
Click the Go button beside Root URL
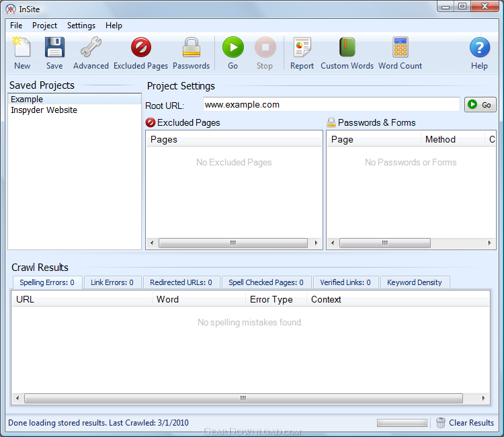(x=480, y=105)
